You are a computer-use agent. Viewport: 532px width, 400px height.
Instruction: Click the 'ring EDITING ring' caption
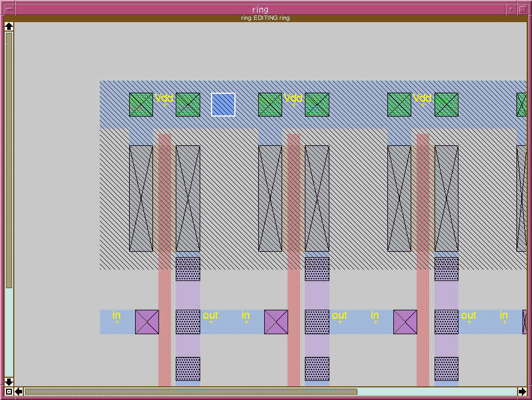pos(265,18)
